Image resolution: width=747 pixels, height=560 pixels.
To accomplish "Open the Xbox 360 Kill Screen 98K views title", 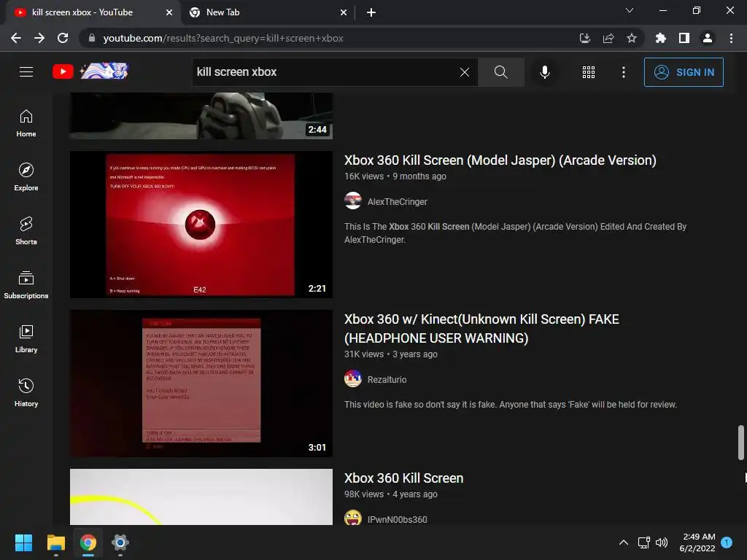I will pyautogui.click(x=403, y=478).
